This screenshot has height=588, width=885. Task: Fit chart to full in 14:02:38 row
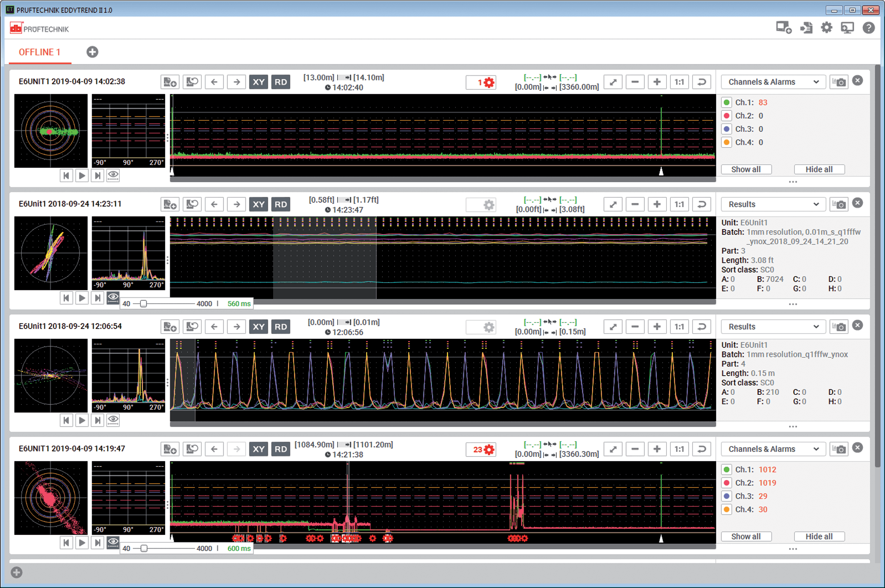point(613,82)
